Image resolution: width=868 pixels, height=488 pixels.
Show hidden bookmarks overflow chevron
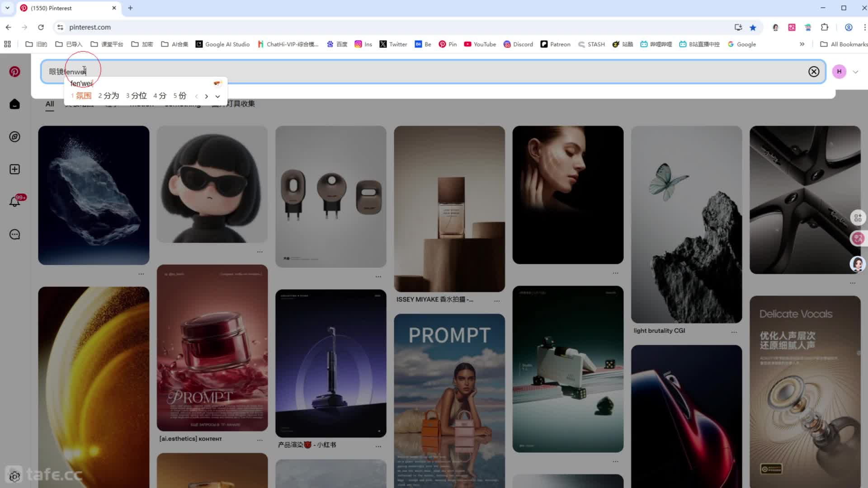click(802, 44)
